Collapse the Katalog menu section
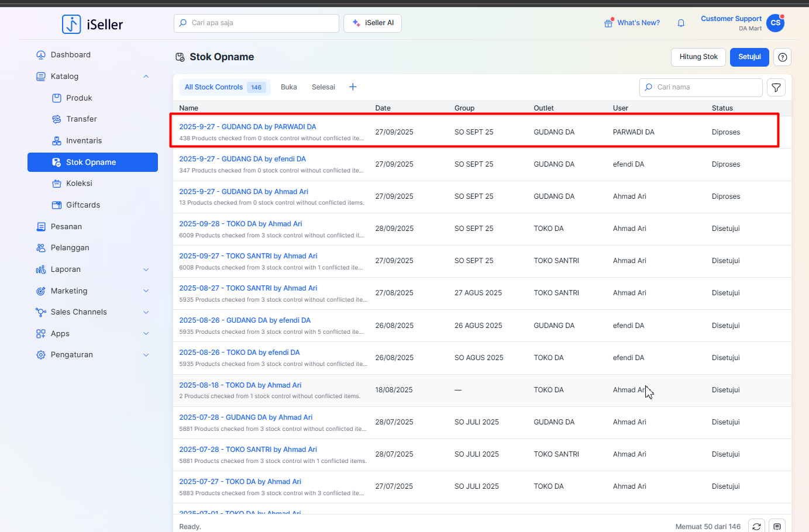 pyautogui.click(x=146, y=77)
